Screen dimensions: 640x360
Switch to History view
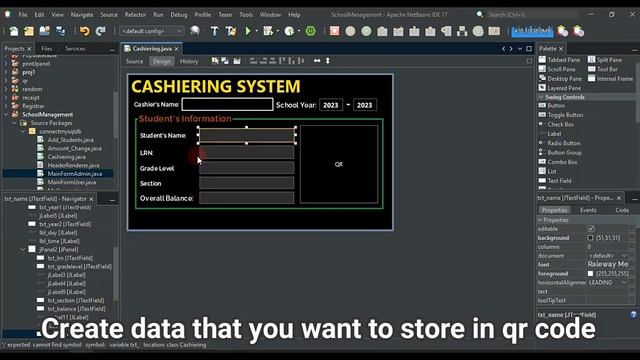tap(189, 61)
